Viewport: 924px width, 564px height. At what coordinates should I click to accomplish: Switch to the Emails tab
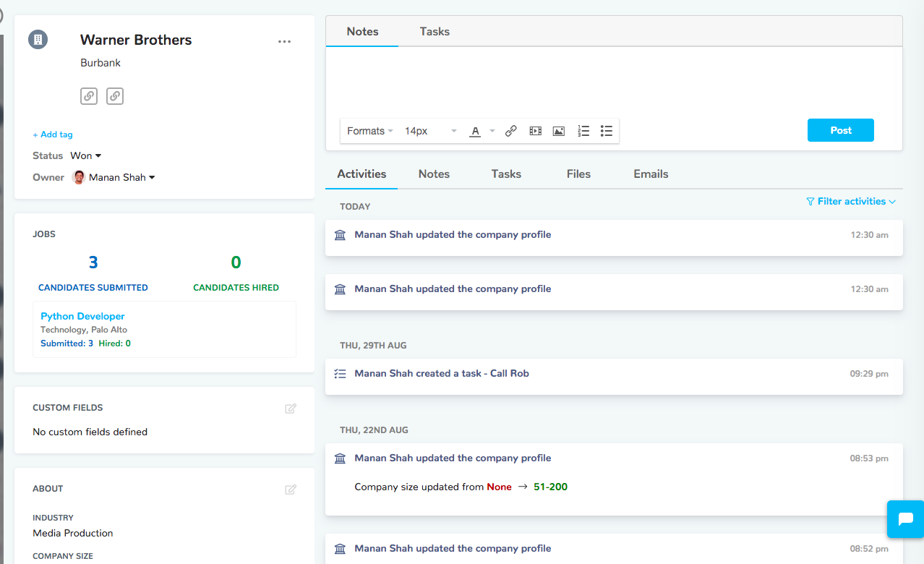point(651,174)
